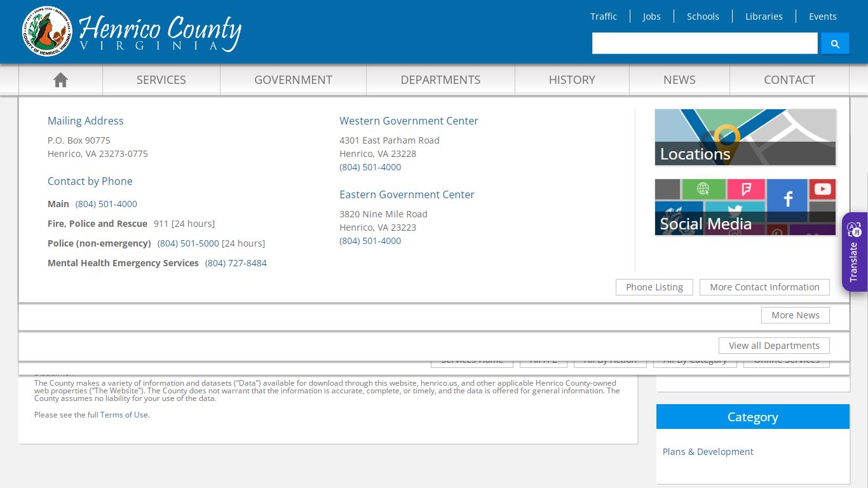Click the search magnifier button

(835, 43)
